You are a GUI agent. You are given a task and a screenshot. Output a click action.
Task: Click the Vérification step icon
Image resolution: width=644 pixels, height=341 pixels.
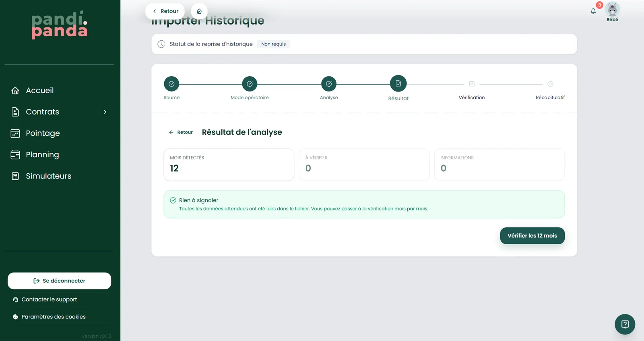click(472, 84)
